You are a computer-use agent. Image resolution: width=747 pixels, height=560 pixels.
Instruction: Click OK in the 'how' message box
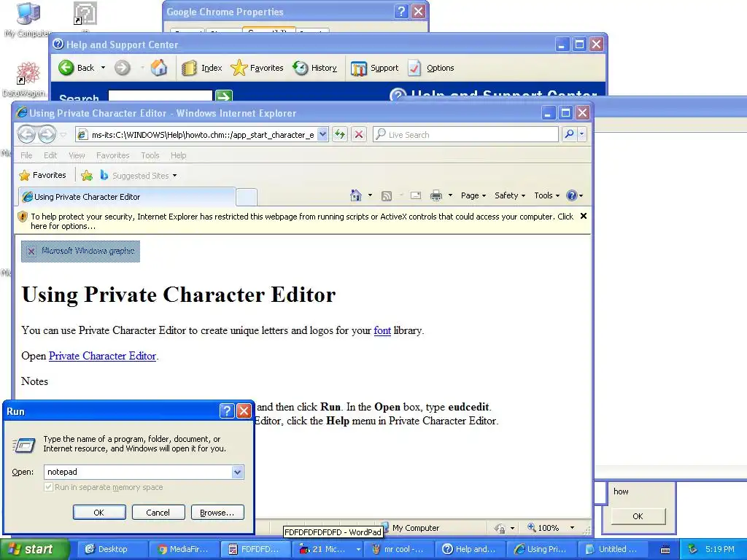click(x=638, y=516)
